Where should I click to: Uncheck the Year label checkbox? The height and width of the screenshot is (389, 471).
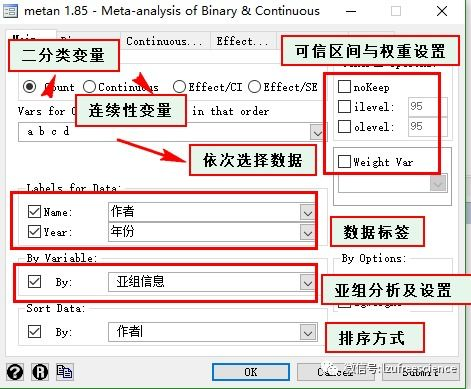(34, 231)
